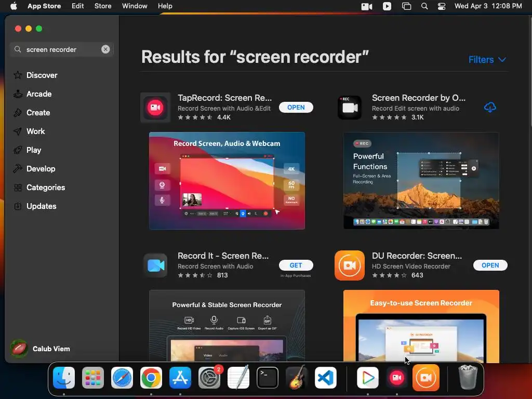Click App Store icon in the Dock
Image resolution: width=532 pixels, height=399 pixels.
[x=180, y=378]
